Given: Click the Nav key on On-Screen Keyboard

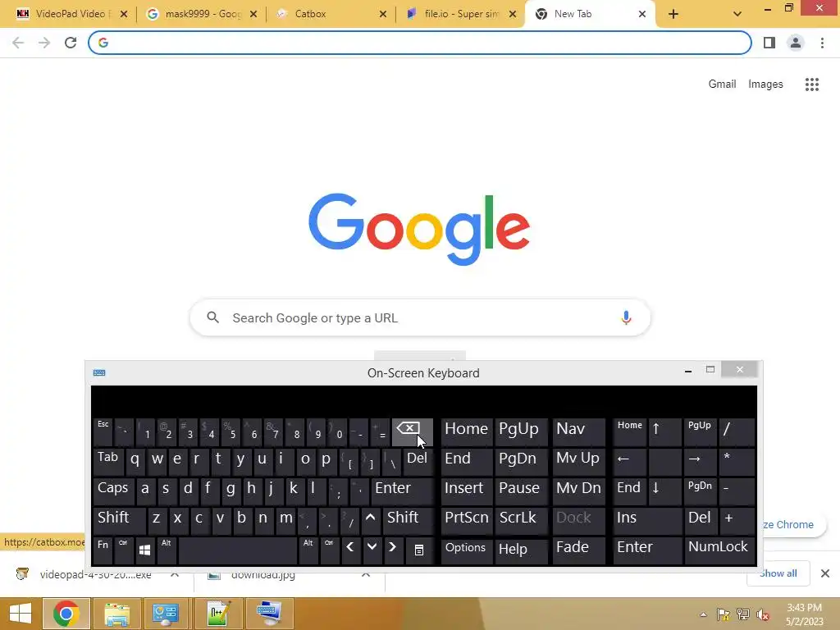Looking at the screenshot, I should point(578,431).
